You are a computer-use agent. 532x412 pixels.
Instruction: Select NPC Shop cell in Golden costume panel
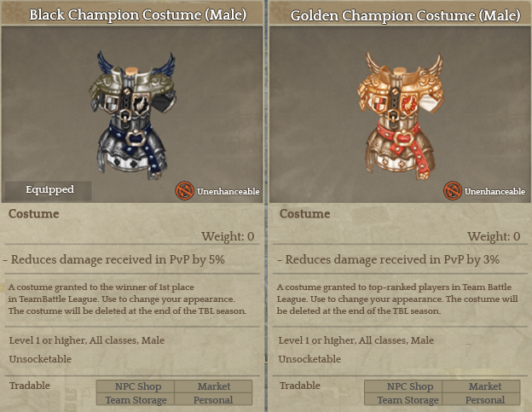point(403,386)
